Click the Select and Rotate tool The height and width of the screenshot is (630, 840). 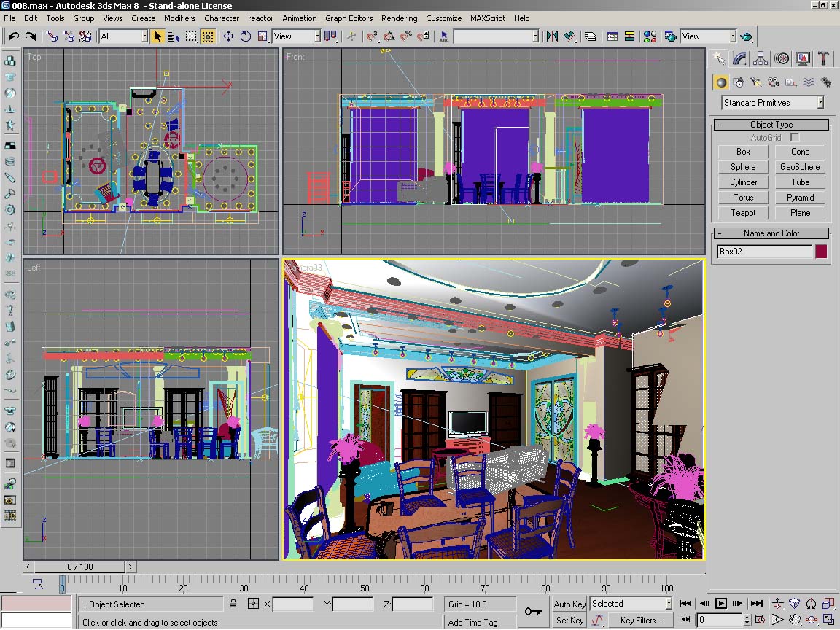[246, 36]
